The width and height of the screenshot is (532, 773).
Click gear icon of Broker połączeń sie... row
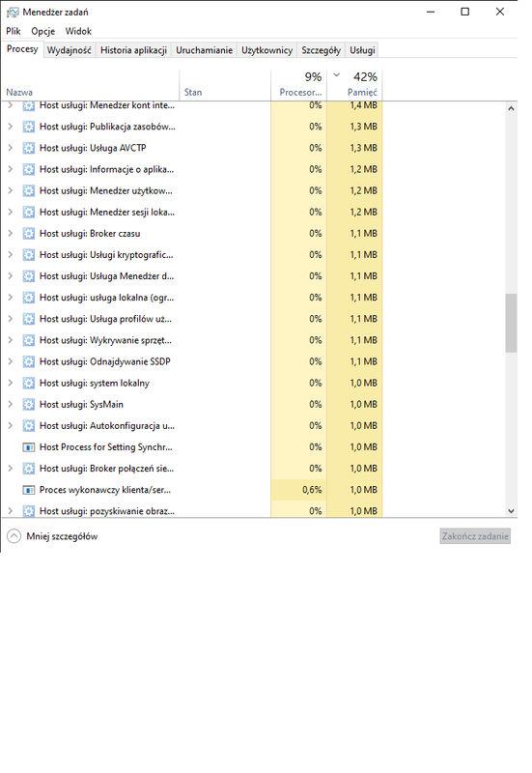[x=29, y=469]
